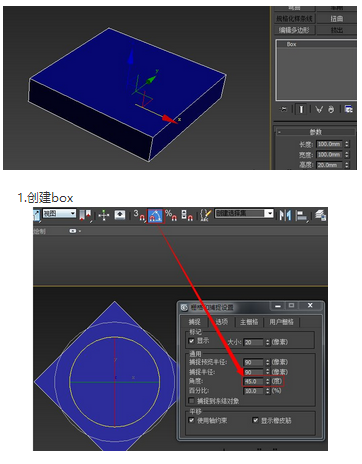Toggle the 捕捉到冻结对象 checkbox
The image size is (362, 464).
pyautogui.click(x=191, y=400)
